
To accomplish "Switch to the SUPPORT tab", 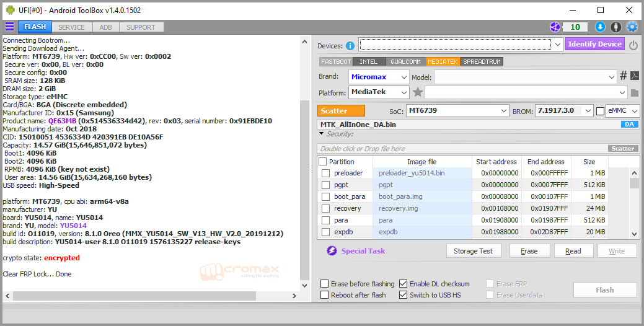I will (141, 27).
